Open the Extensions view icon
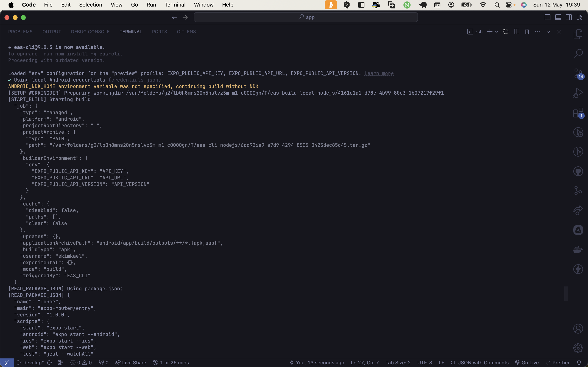588x367 pixels. click(578, 113)
